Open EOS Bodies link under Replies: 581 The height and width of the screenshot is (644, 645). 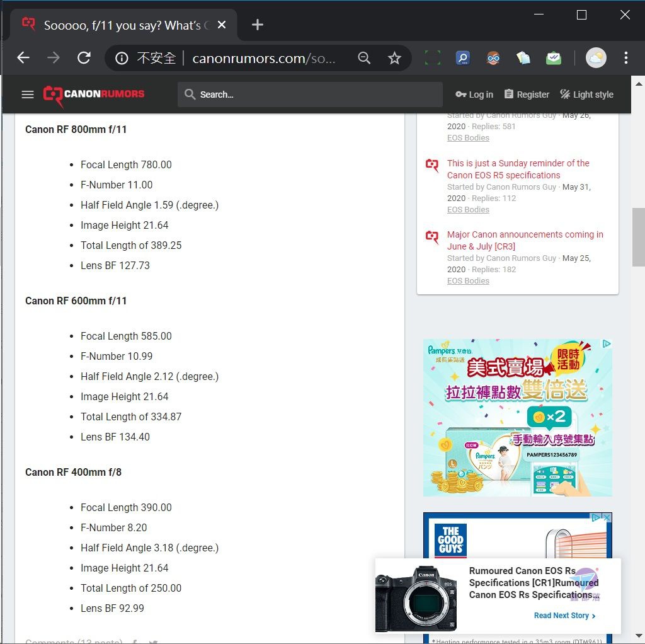[468, 138]
